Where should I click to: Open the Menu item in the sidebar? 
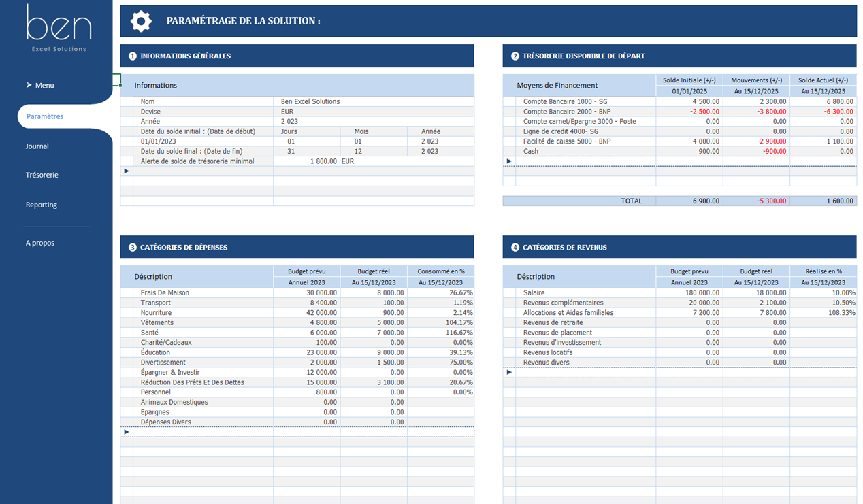(x=44, y=85)
